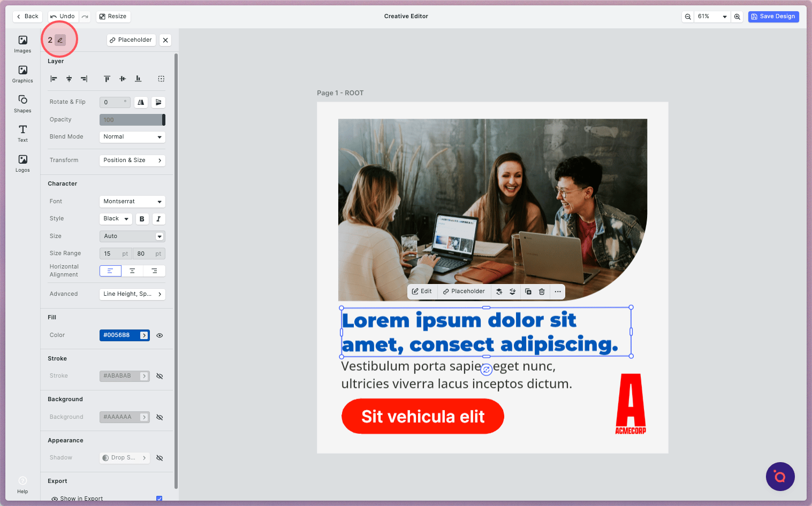Image resolution: width=812 pixels, height=506 pixels.
Task: Toggle bold text style
Action: tap(142, 219)
